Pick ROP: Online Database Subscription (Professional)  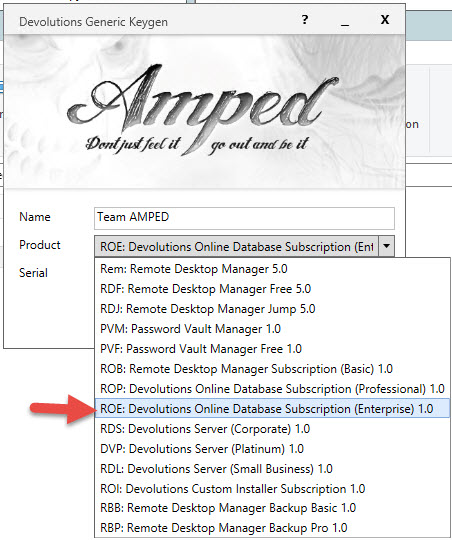(x=272, y=388)
